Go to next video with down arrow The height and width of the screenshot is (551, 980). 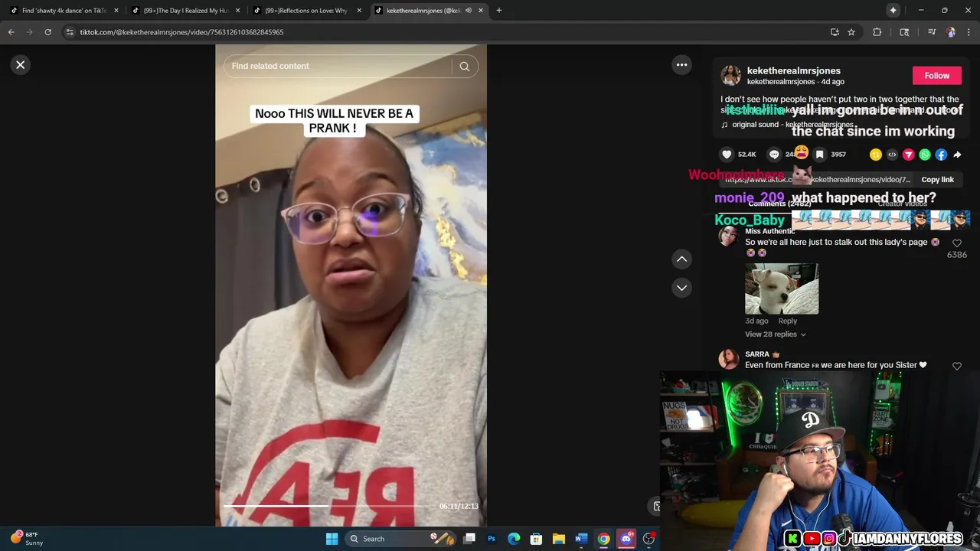(681, 288)
